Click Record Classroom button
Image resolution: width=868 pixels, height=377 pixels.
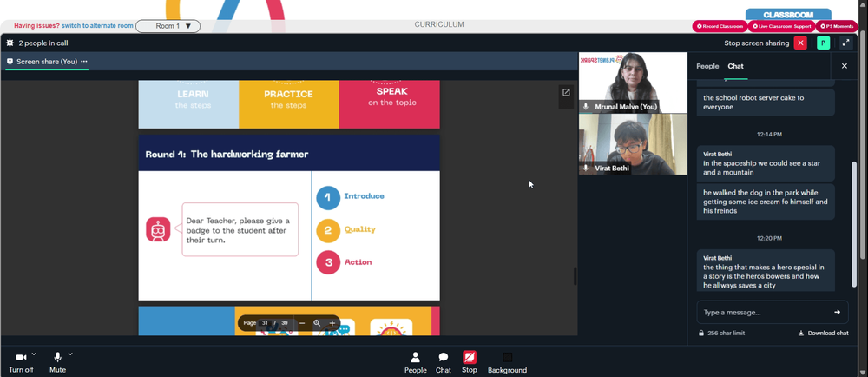(720, 26)
